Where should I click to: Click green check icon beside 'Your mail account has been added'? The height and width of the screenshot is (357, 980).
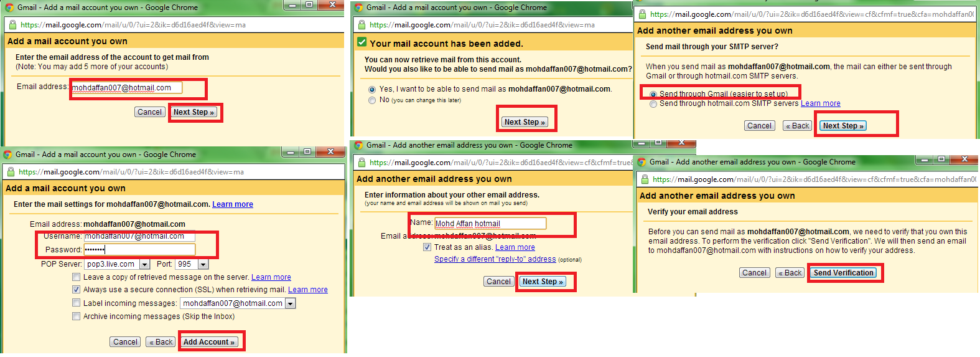[x=362, y=42]
